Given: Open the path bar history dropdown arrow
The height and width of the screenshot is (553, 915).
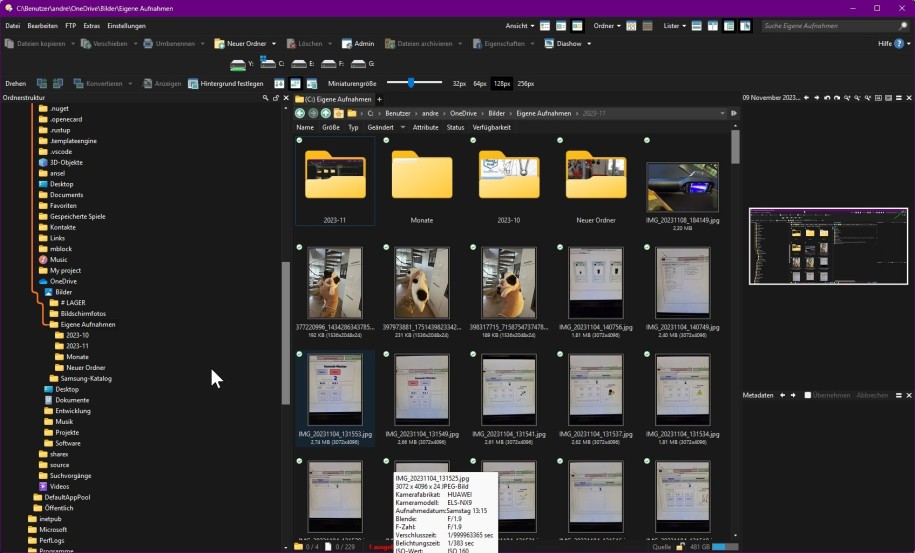Looking at the screenshot, I should pos(722,113).
